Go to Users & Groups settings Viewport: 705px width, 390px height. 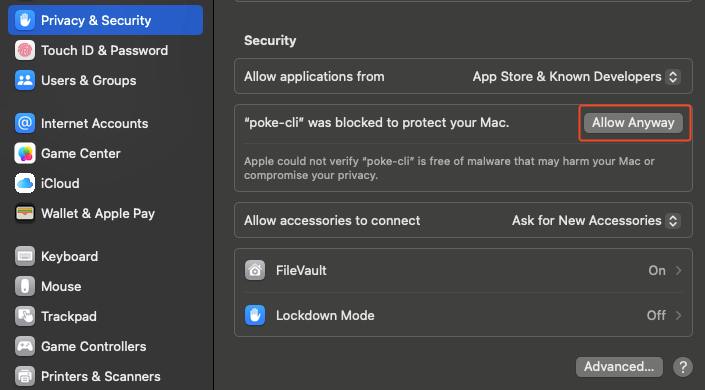coord(89,81)
